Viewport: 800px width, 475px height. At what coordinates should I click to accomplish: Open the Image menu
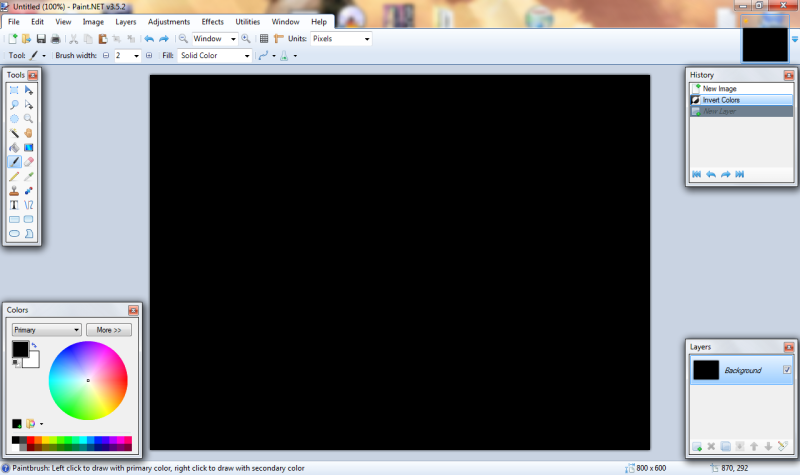click(x=93, y=22)
